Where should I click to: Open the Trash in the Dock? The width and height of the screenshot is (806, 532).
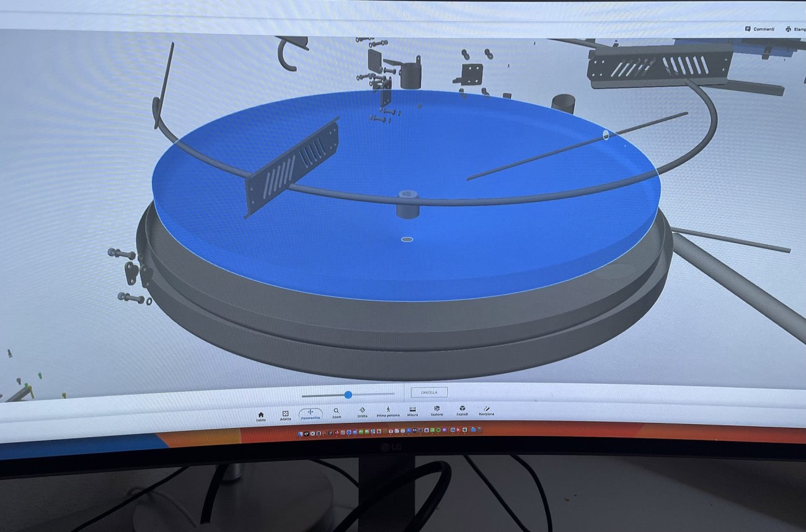pyautogui.click(x=479, y=429)
